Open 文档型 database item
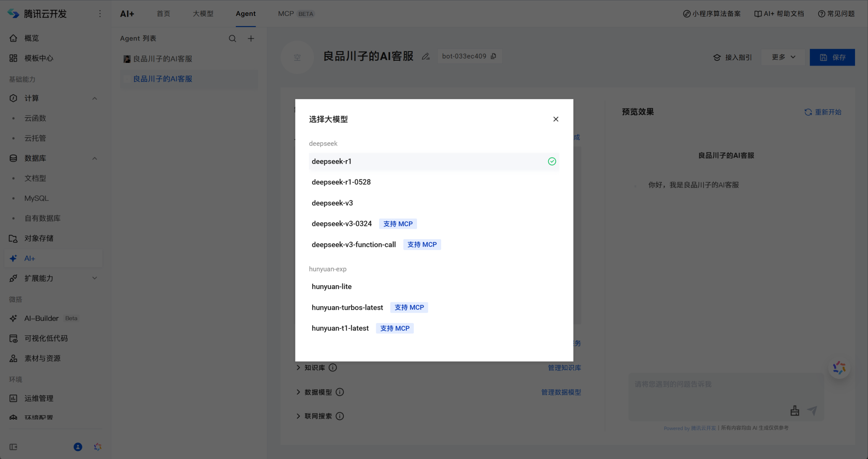Image resolution: width=868 pixels, height=459 pixels. [35, 178]
